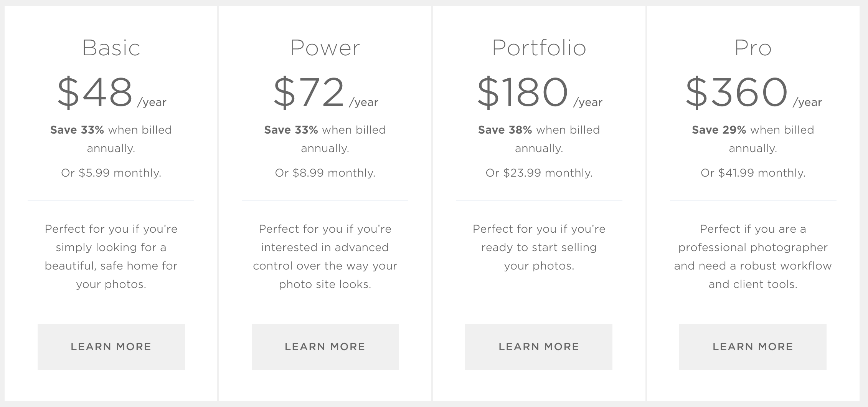The width and height of the screenshot is (868, 407).
Task: Click the Basic plan heading
Action: point(111,48)
